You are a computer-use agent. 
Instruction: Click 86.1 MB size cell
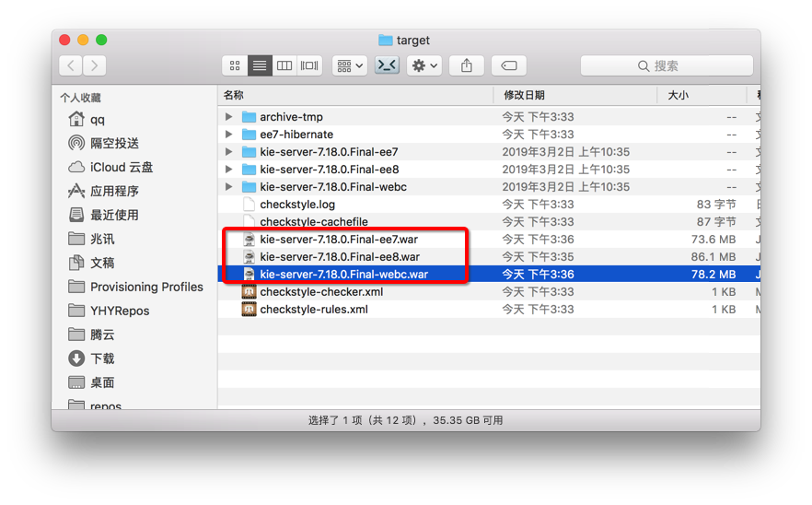tap(713, 257)
